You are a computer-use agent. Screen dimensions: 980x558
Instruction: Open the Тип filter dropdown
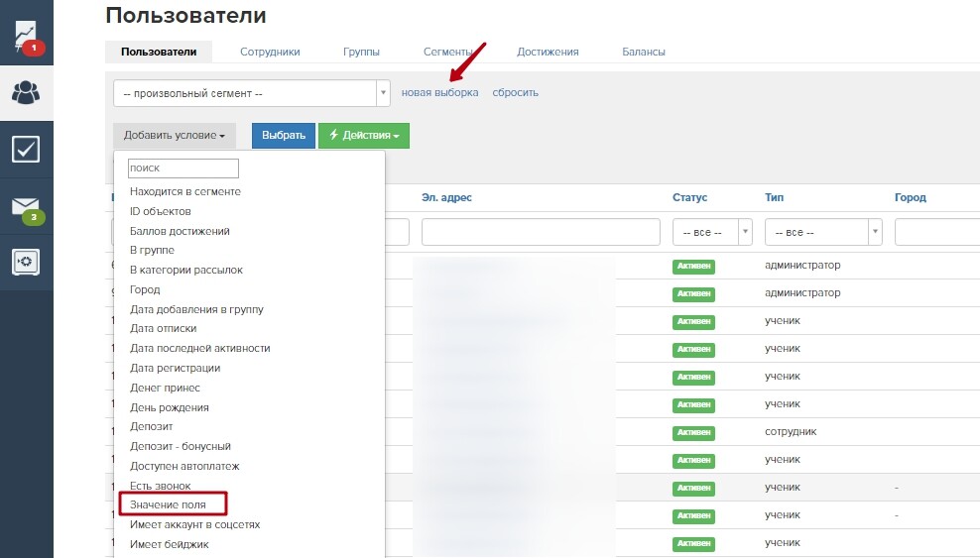point(823,232)
